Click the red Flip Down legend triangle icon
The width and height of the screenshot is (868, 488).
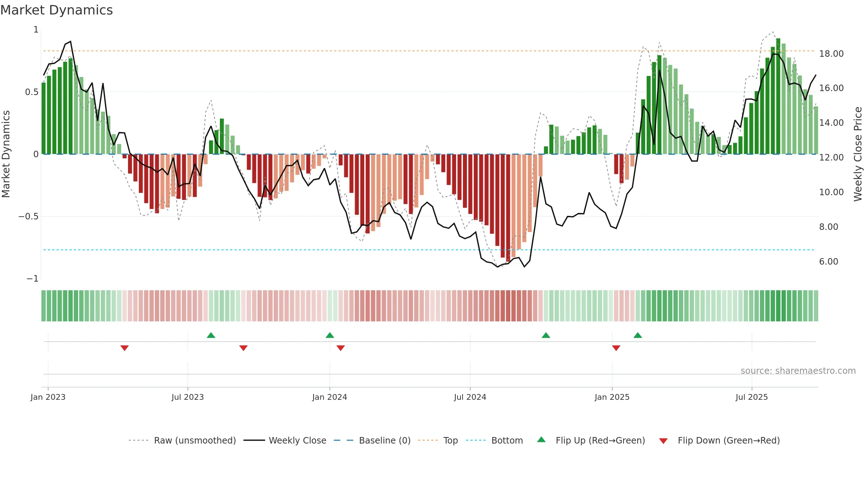tap(663, 441)
